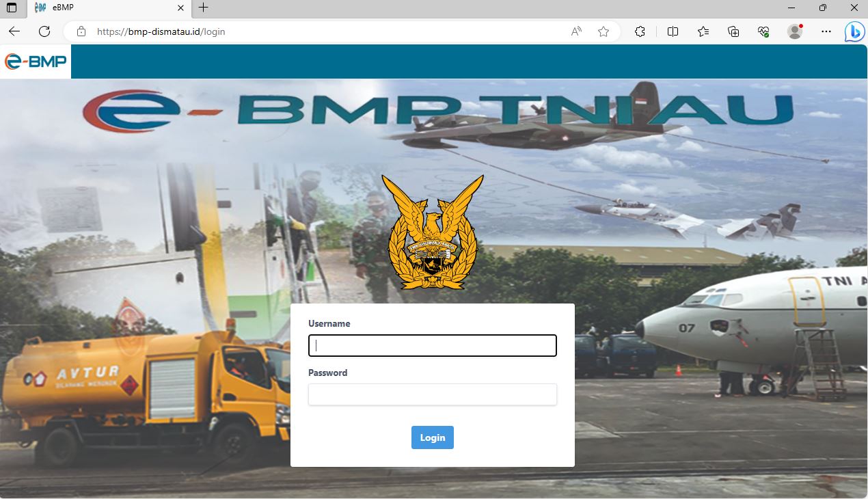
Task: Click the Username label text
Action: (329, 323)
